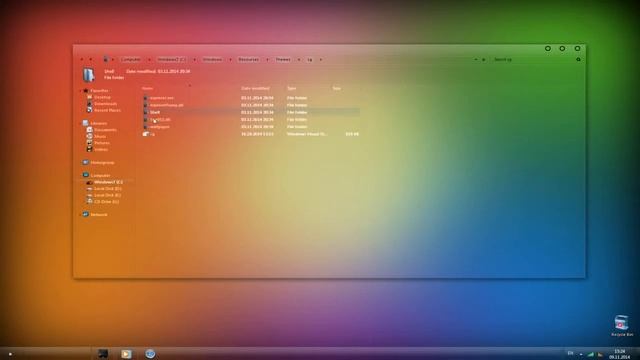Open the Pictures library

point(102,143)
